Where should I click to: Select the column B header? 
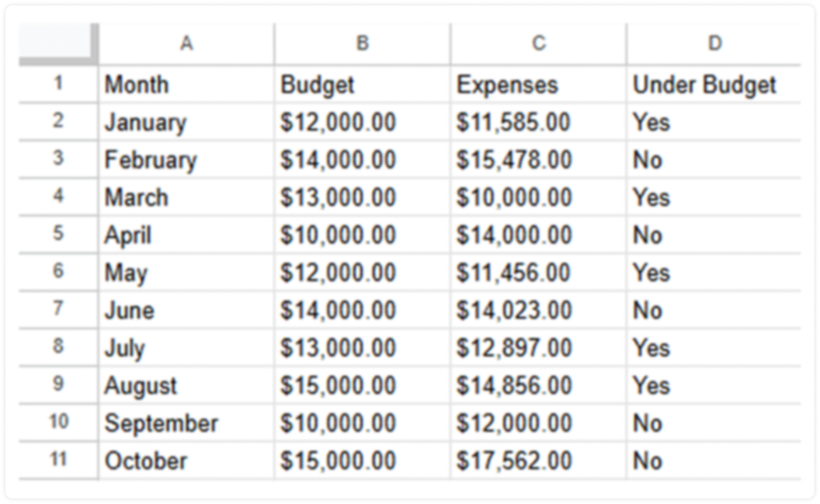coord(362,44)
